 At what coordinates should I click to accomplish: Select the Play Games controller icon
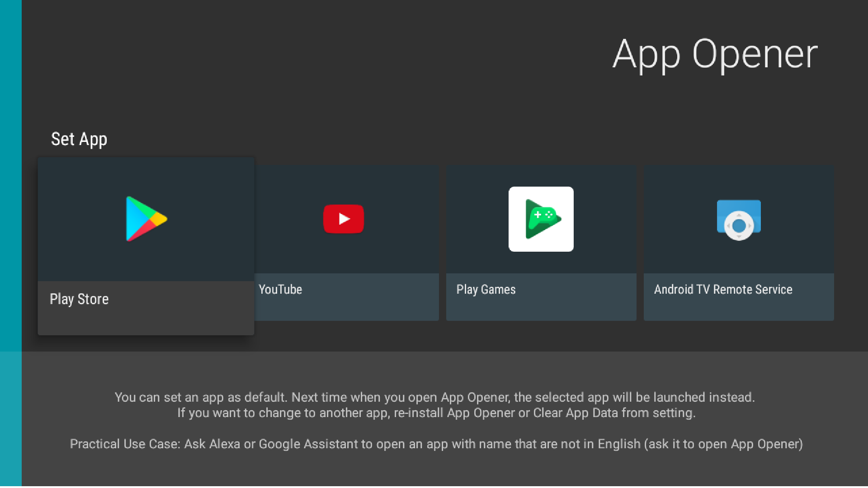coord(541,219)
